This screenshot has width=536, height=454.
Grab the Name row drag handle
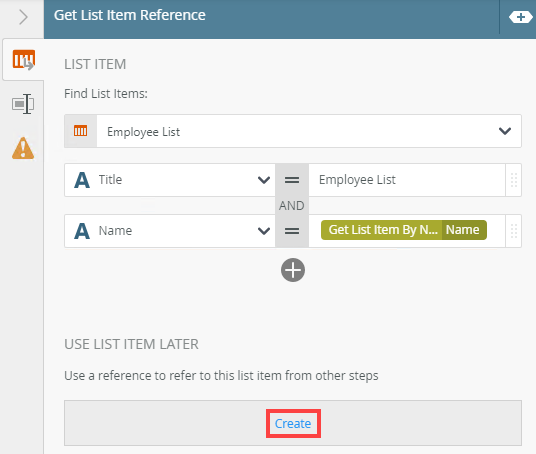pyautogui.click(x=513, y=231)
